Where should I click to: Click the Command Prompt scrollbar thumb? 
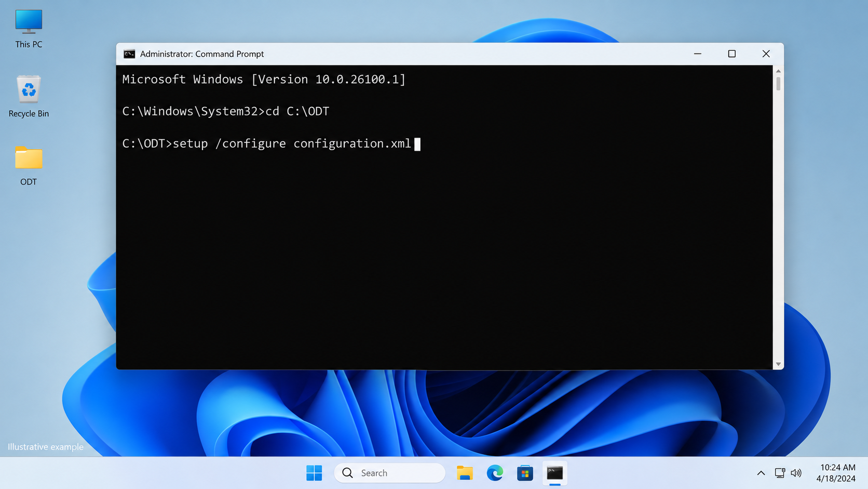click(778, 84)
